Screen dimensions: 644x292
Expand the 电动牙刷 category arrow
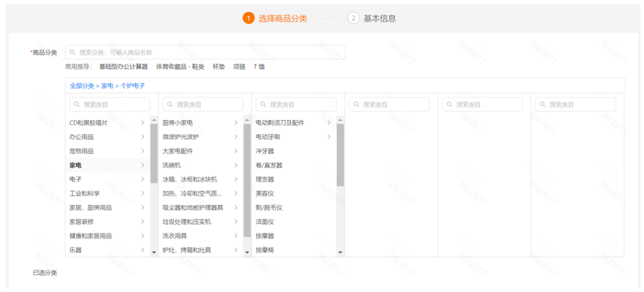[x=329, y=137]
